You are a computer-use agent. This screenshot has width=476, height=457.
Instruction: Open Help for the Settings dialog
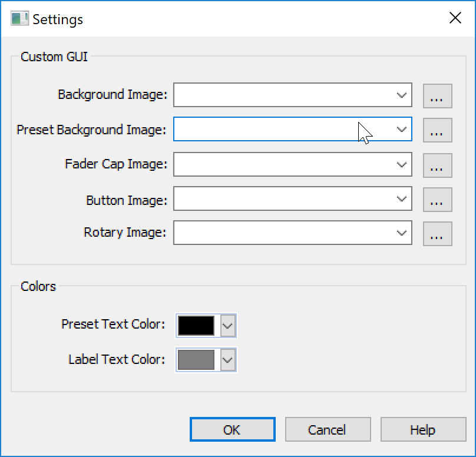click(423, 429)
